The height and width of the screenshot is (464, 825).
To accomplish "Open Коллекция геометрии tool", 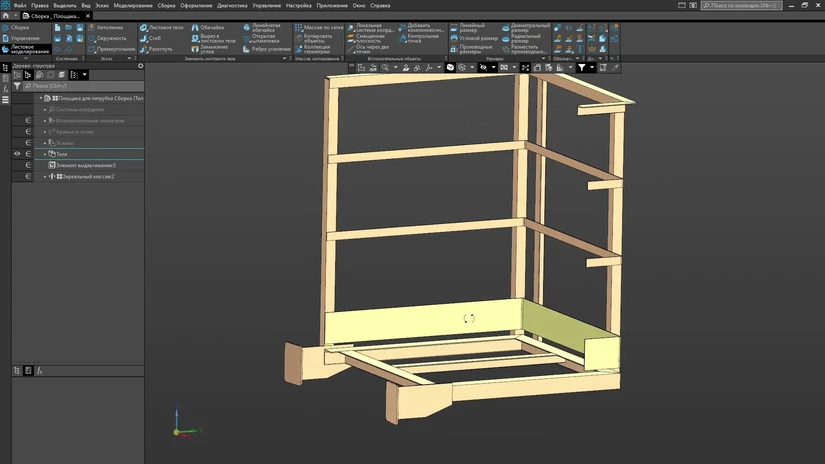I will pyautogui.click(x=312, y=49).
